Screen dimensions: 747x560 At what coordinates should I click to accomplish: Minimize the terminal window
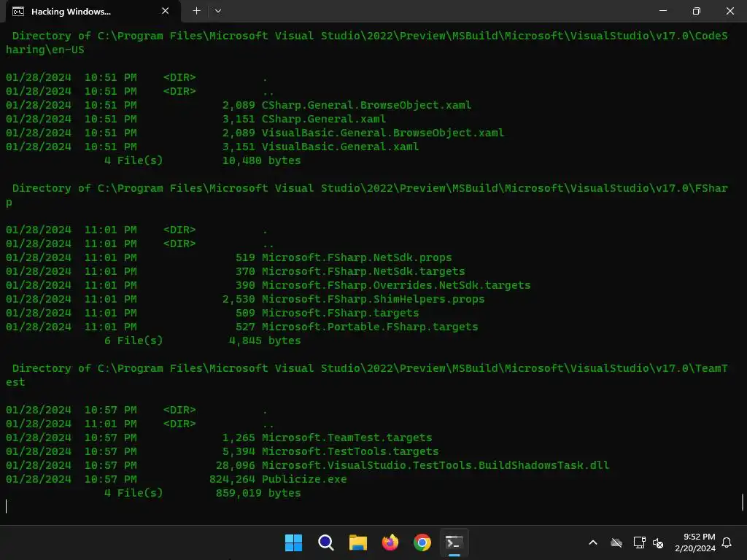click(x=662, y=11)
